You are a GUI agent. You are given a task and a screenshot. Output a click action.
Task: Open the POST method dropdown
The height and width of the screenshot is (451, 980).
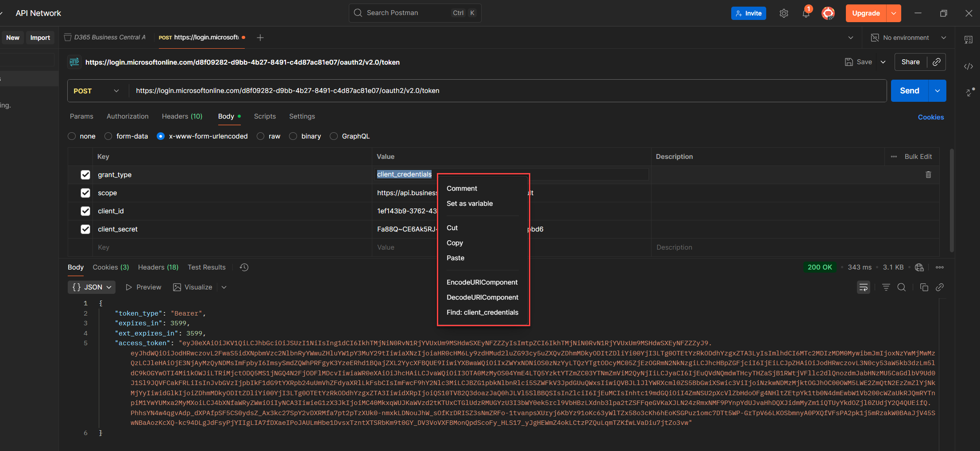(x=97, y=91)
